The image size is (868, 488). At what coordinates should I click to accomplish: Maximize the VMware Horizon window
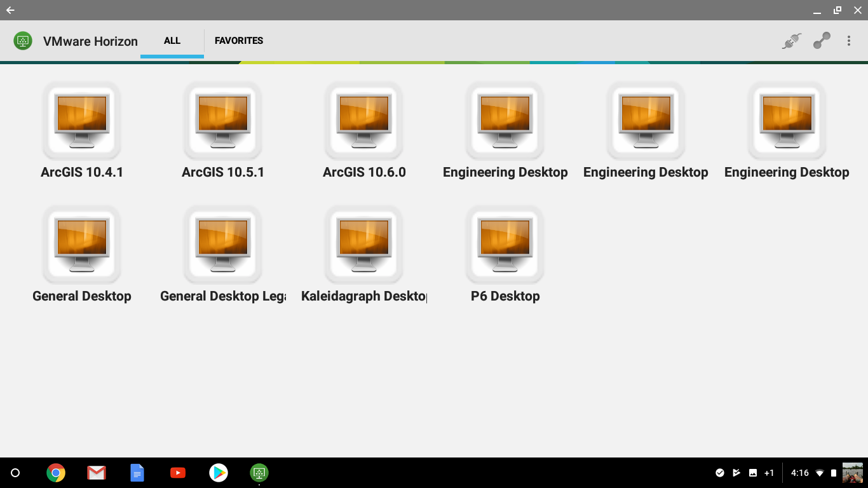point(837,10)
